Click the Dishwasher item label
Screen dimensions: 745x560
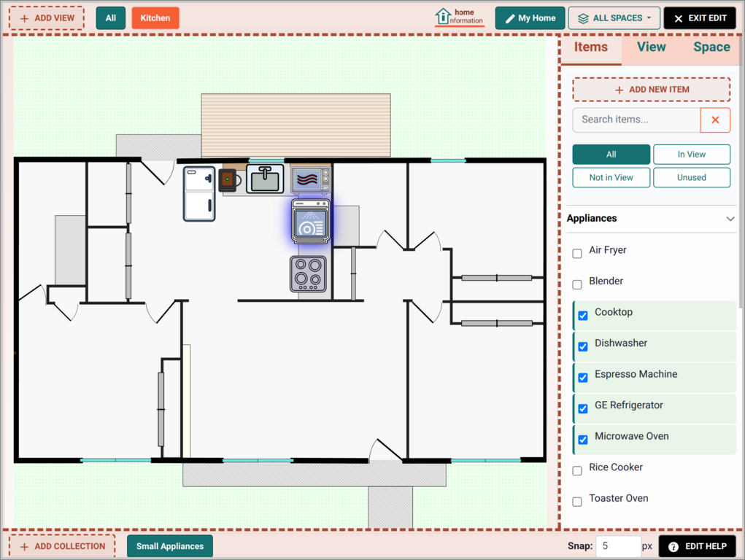[620, 343]
